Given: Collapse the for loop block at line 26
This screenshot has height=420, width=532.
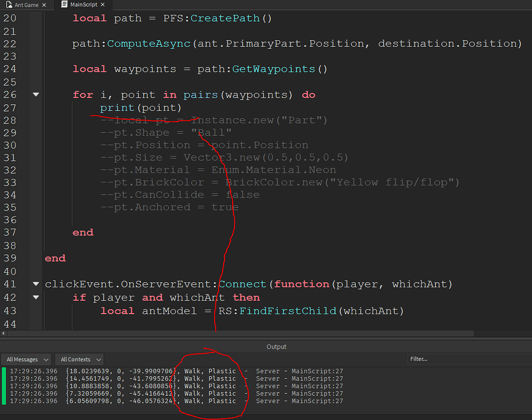Looking at the screenshot, I should tap(35, 95).
